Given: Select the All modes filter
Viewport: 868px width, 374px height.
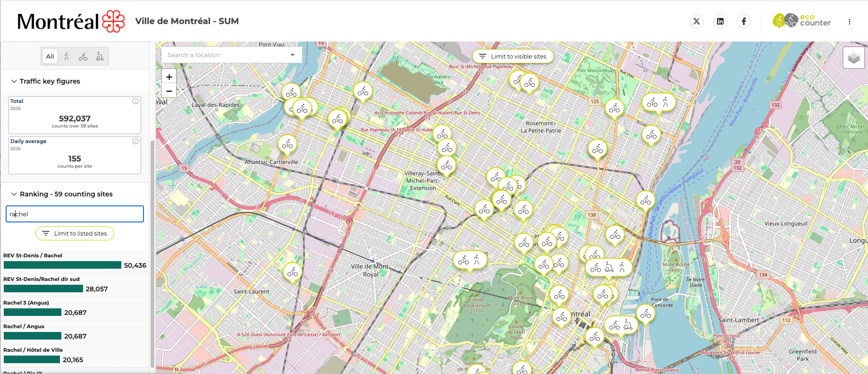Looking at the screenshot, I should tap(50, 57).
